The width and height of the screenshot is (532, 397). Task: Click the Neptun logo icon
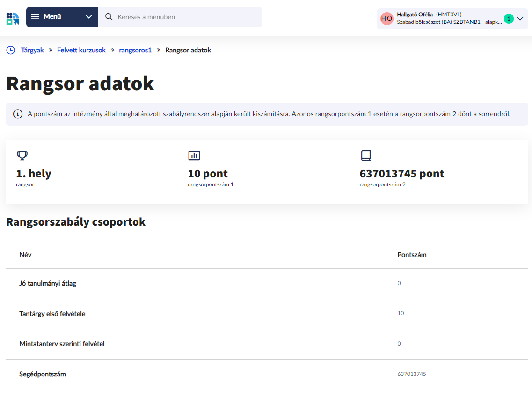pos(13,18)
